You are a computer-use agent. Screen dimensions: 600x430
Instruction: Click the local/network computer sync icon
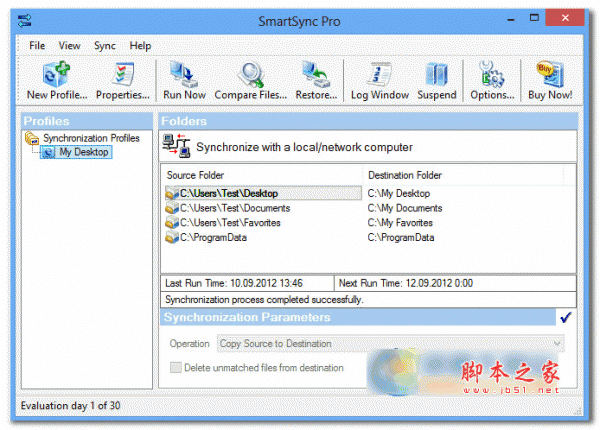(176, 146)
